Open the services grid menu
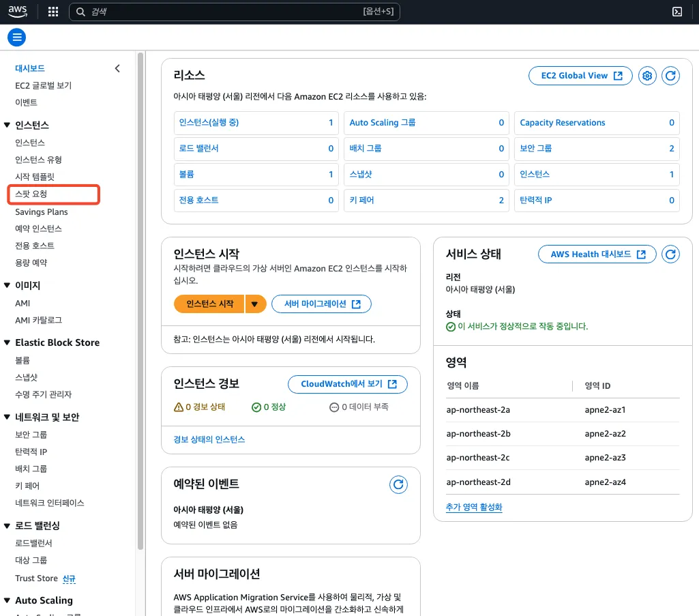Image resolution: width=699 pixels, height=616 pixels. [53, 12]
